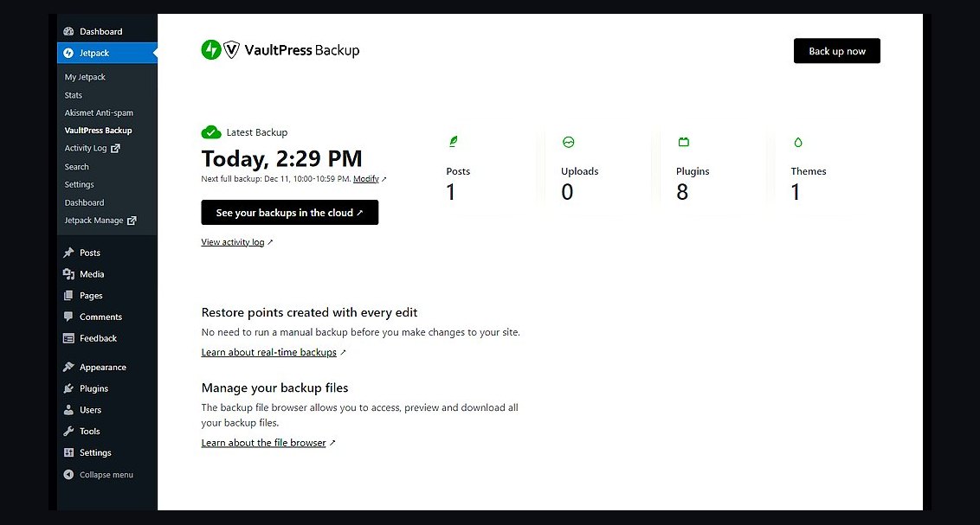Click the Feedback form icon
980x525 pixels.
(68, 338)
